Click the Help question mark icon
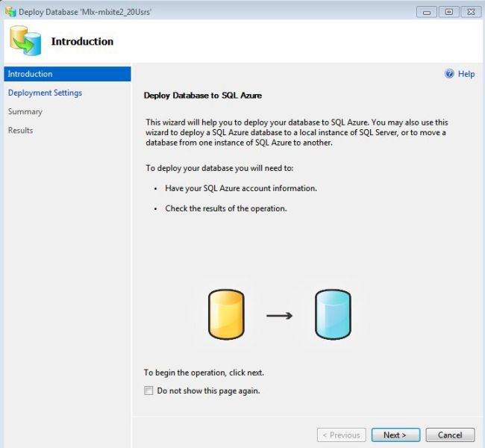This screenshot has height=448, width=485. pyautogui.click(x=449, y=74)
